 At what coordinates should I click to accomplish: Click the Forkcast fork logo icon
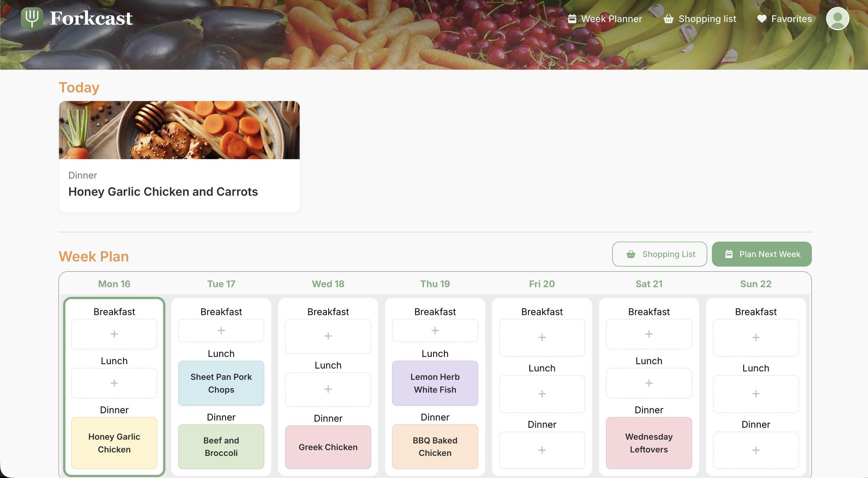[x=32, y=19]
